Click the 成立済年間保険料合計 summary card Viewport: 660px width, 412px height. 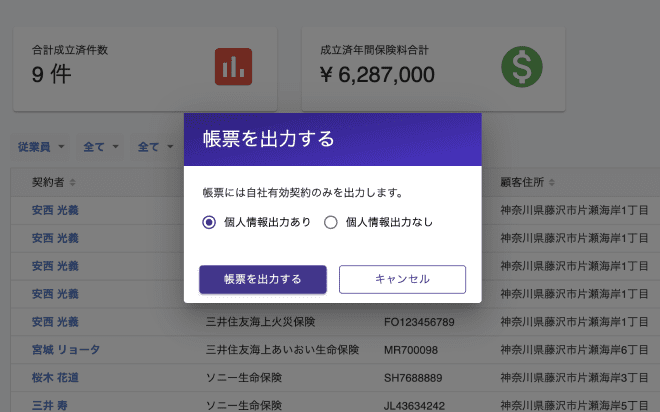click(433, 69)
